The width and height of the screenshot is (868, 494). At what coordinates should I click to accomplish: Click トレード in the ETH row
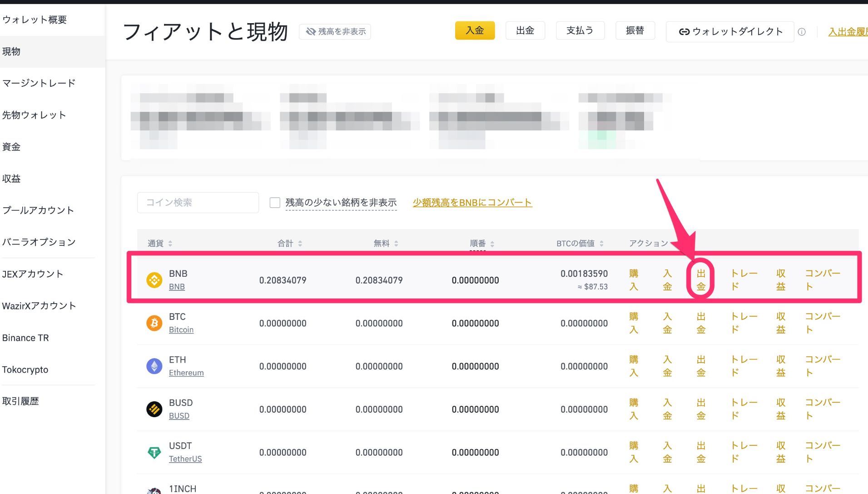tap(744, 366)
